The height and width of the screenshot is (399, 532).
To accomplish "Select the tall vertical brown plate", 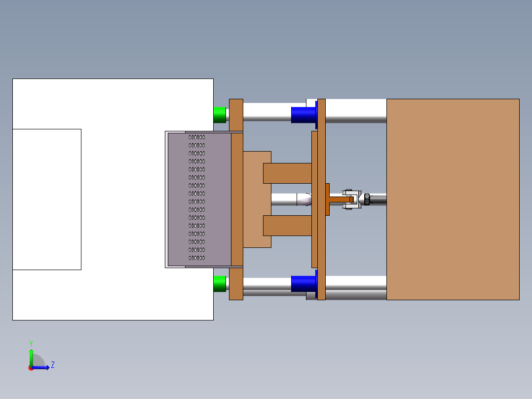I will coord(321,199).
